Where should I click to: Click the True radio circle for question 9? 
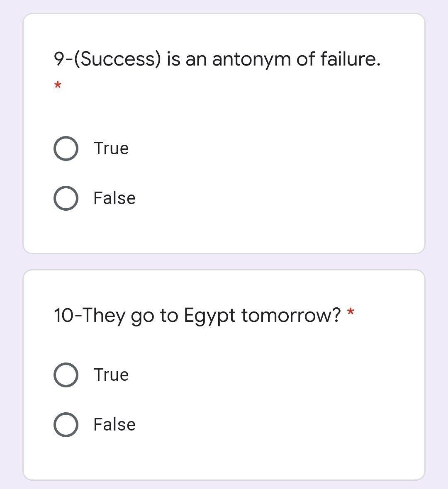click(66, 148)
